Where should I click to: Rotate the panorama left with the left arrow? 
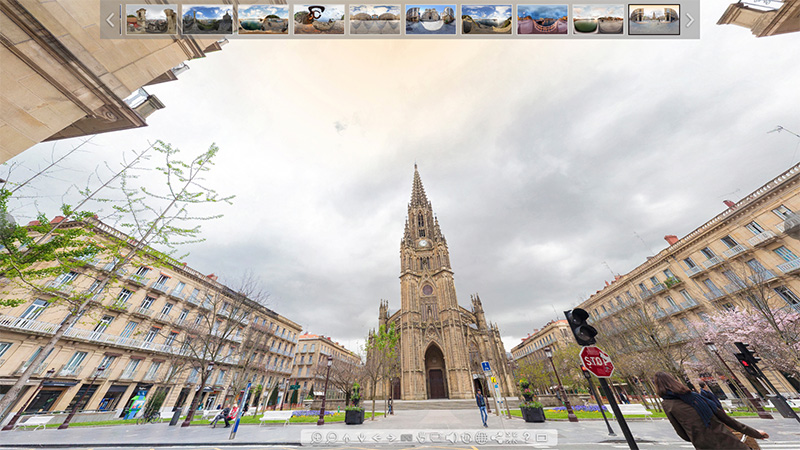(x=376, y=438)
